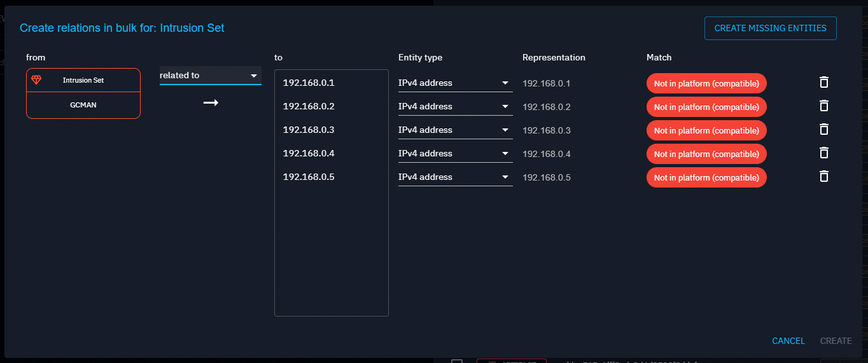
Task: Remove the 192.168.0.5 entry via trash icon
Action: pos(823,176)
